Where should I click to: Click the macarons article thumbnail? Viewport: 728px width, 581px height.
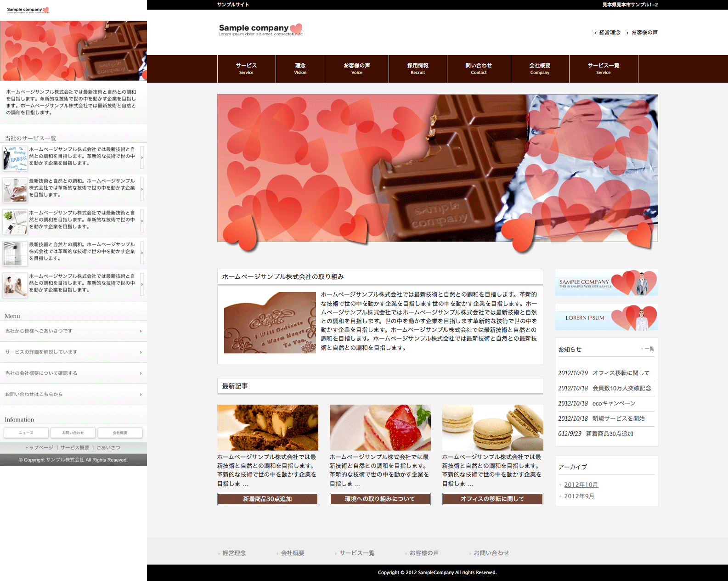(492, 427)
